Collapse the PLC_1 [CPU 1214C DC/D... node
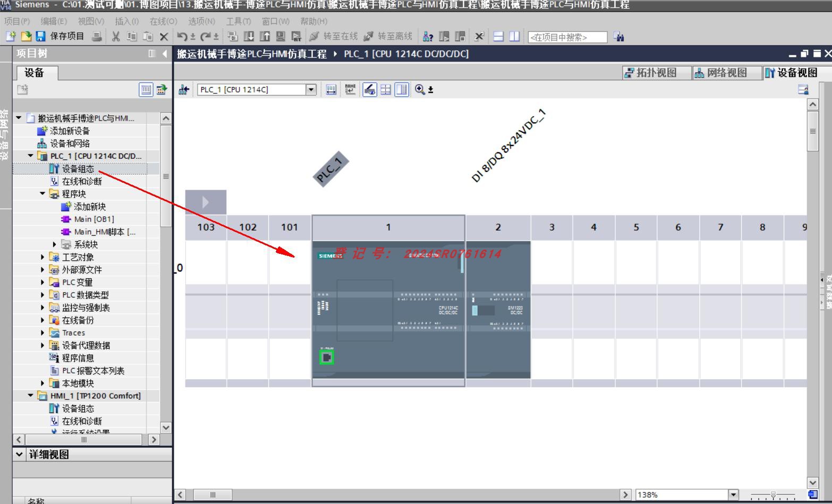Viewport: 832px width, 504px height. click(30, 156)
